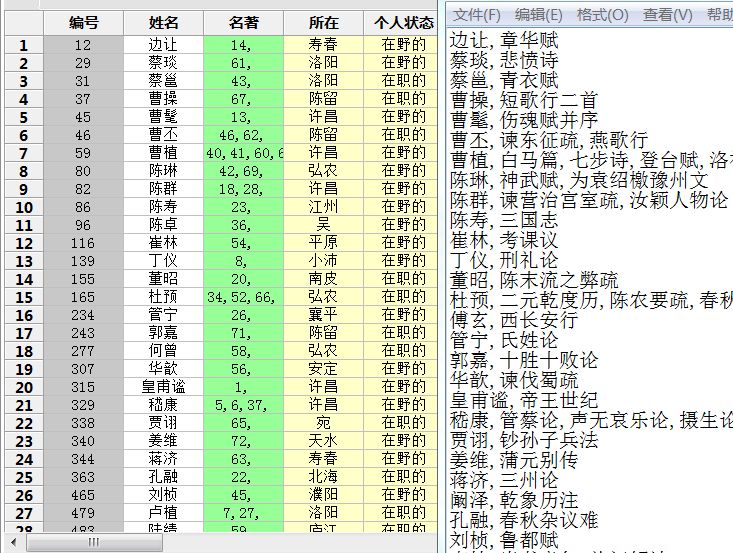Open the 查看(V) menu in Notepad

point(667,15)
